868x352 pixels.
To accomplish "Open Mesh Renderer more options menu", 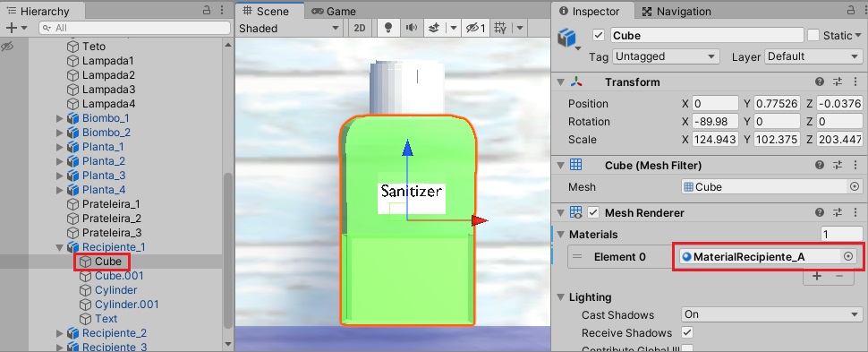I will (x=855, y=213).
